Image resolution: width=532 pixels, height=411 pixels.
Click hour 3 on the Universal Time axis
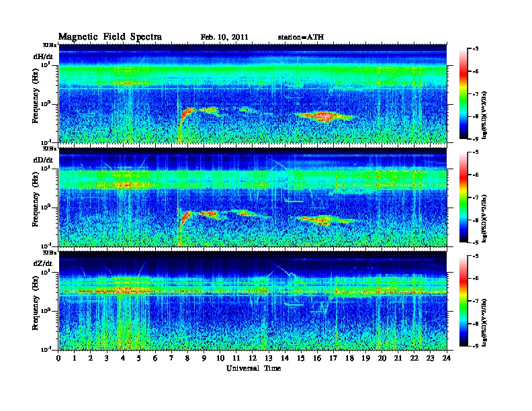(x=107, y=359)
